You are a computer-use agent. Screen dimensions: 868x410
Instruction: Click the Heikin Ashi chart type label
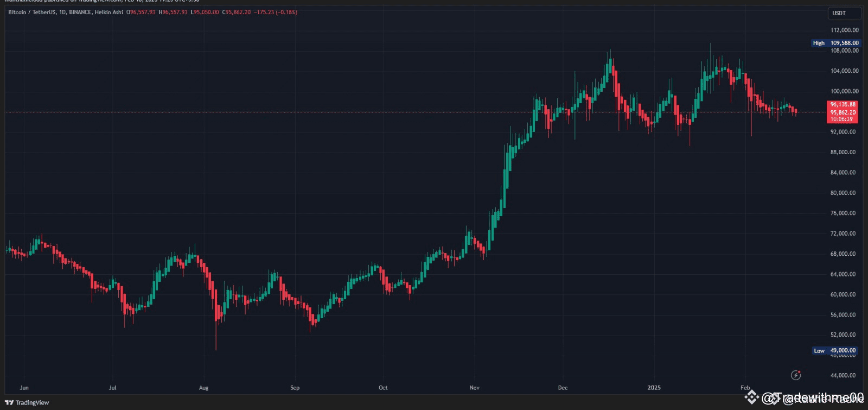coord(109,12)
